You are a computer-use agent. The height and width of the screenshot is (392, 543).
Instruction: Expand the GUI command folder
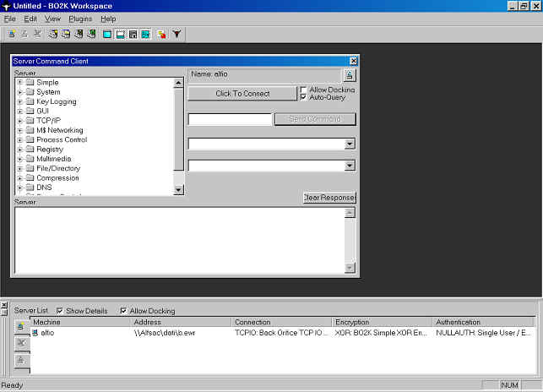coord(20,112)
